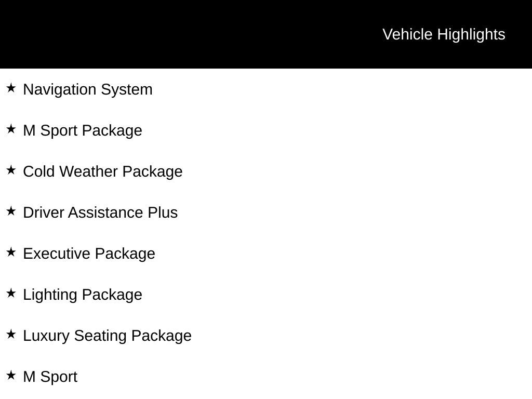Select the Lighting Package entry
The height and width of the screenshot is (399, 532).
[x=83, y=295]
